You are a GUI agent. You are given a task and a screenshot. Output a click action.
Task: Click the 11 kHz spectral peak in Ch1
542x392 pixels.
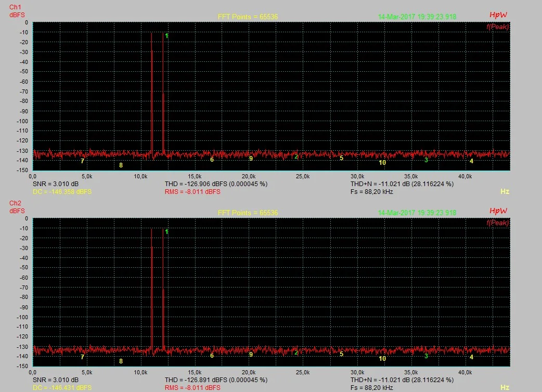(151, 93)
